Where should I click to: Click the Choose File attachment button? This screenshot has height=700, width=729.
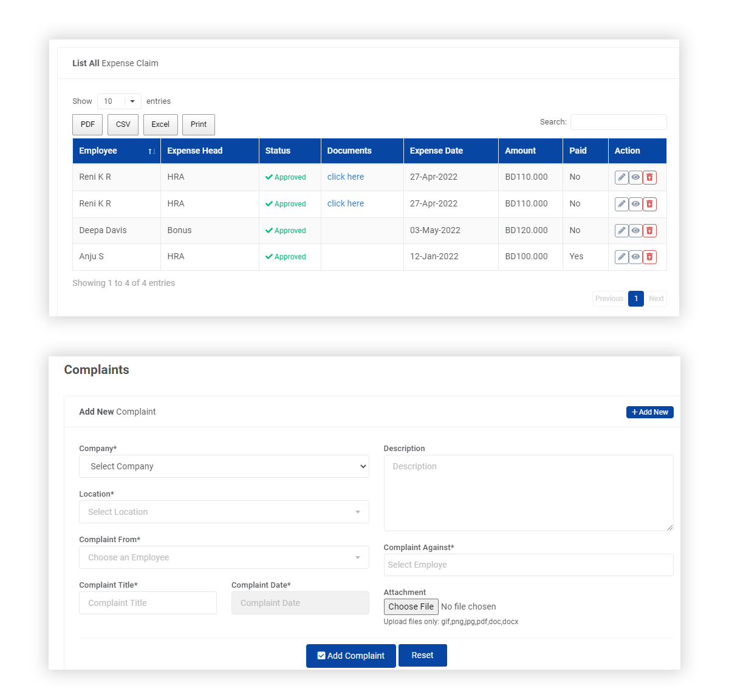411,607
